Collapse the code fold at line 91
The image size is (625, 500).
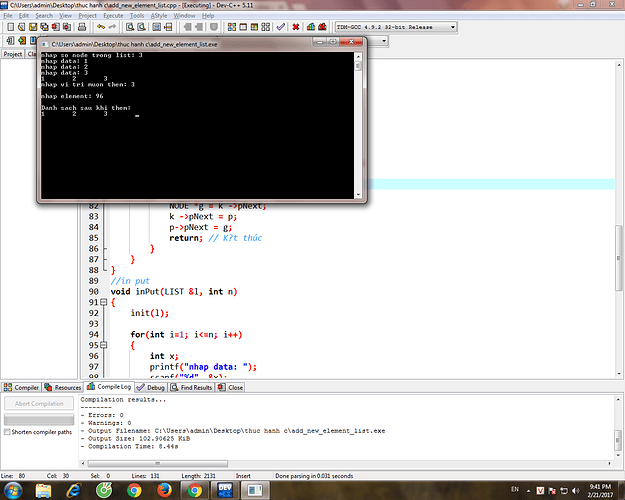(104, 302)
